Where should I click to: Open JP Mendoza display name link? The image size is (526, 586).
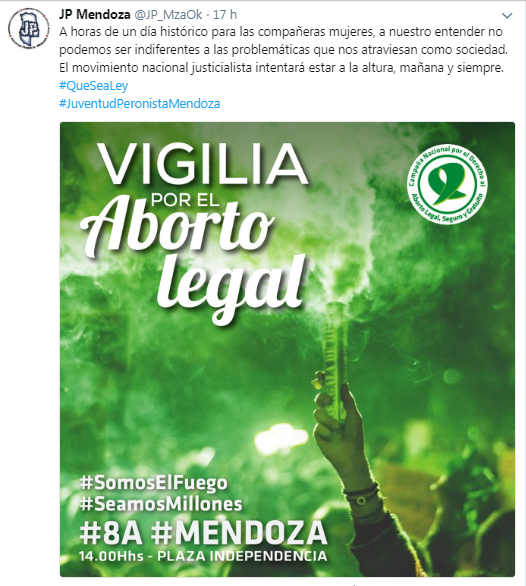click(x=95, y=15)
